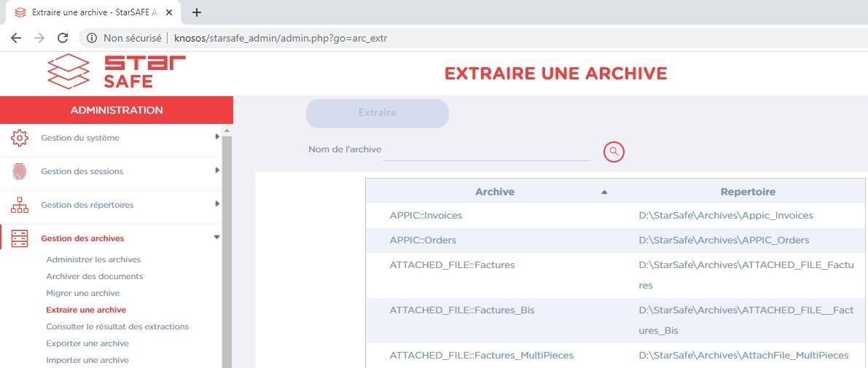Expand the Gestion des sessions arrow
868x368 pixels.
217,171
